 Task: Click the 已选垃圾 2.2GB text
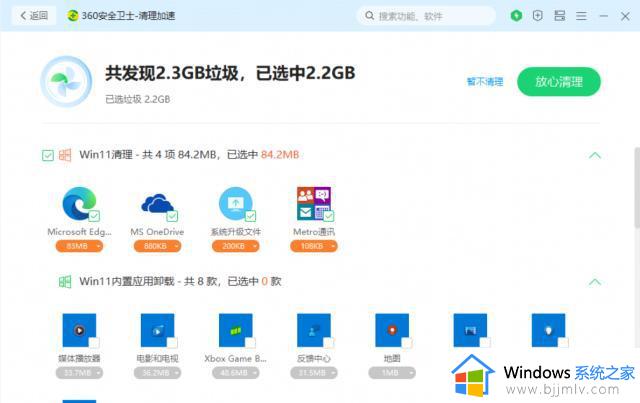point(138,99)
